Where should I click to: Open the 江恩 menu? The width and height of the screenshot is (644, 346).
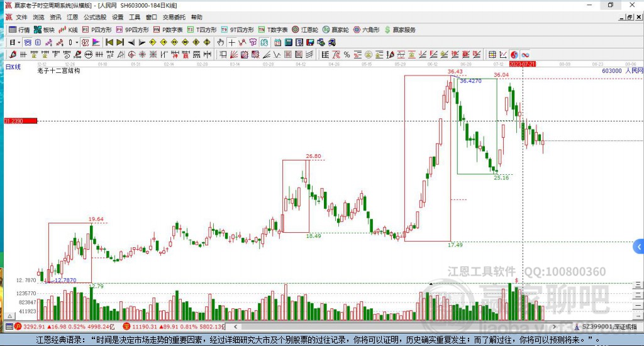tap(72, 17)
